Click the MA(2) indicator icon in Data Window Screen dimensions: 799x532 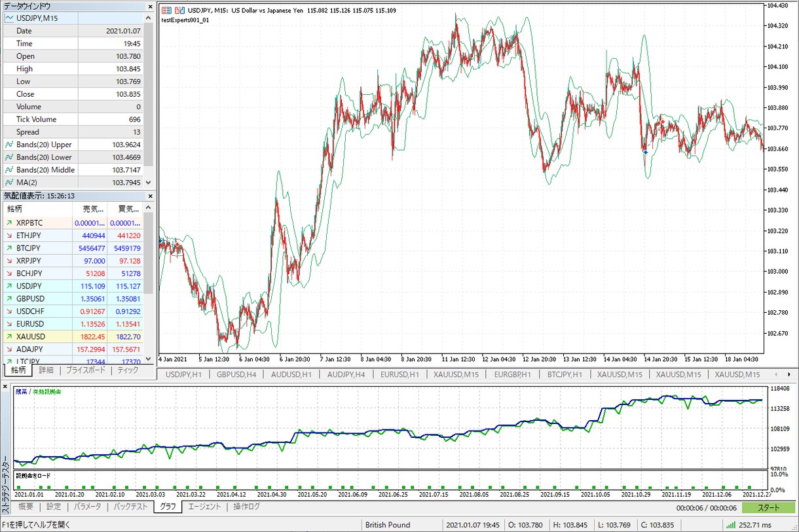[9, 183]
